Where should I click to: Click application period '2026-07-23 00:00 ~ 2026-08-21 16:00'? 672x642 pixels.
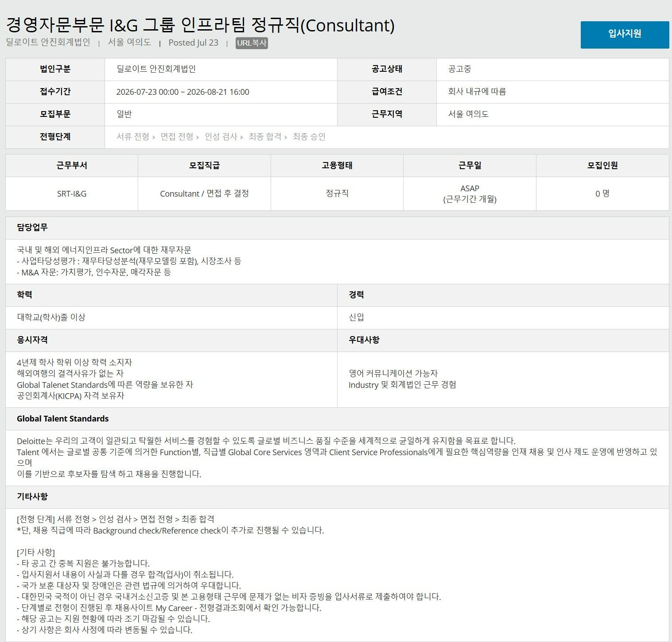tap(183, 92)
